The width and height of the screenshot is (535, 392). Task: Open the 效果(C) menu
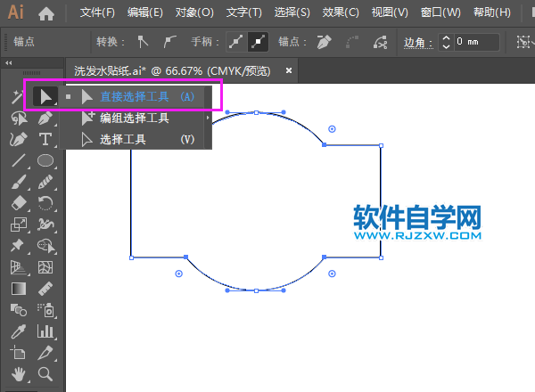(x=341, y=12)
